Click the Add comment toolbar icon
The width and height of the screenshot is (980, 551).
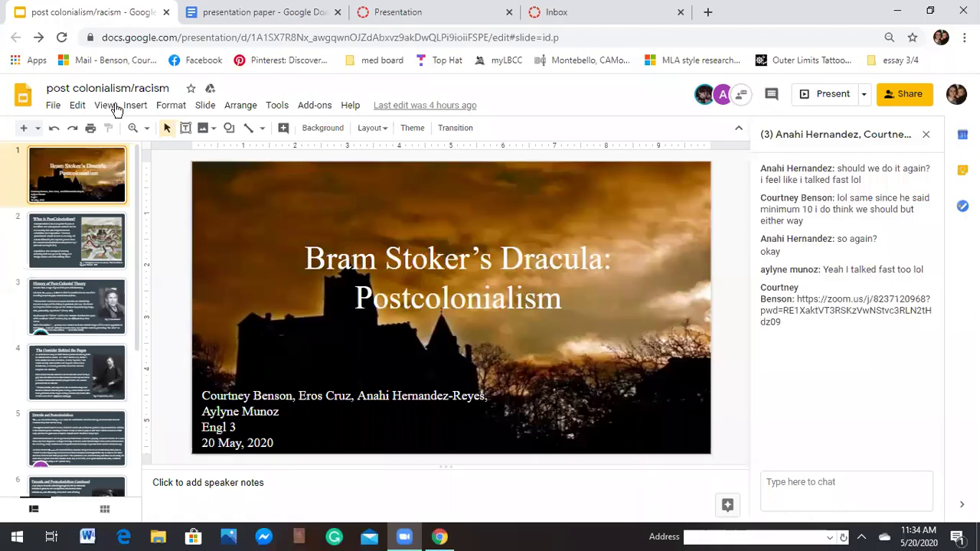[283, 128]
